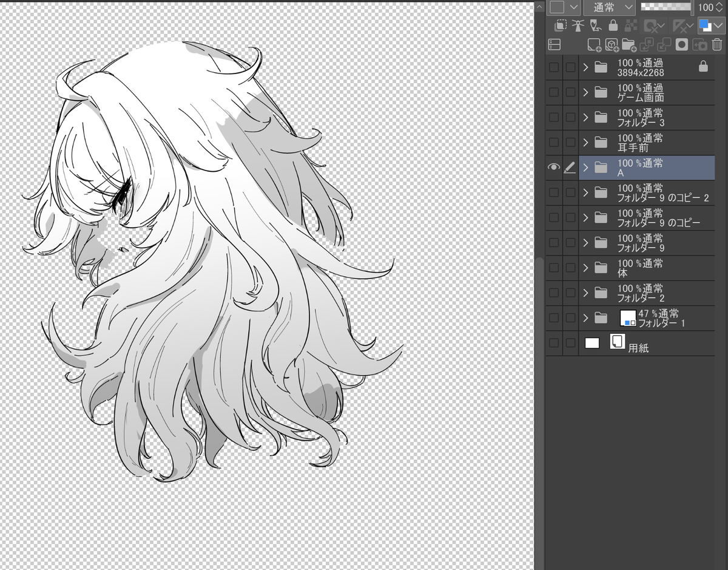
Task: Open the palette color dropdown beside blend mode
Action: pyautogui.click(x=564, y=7)
